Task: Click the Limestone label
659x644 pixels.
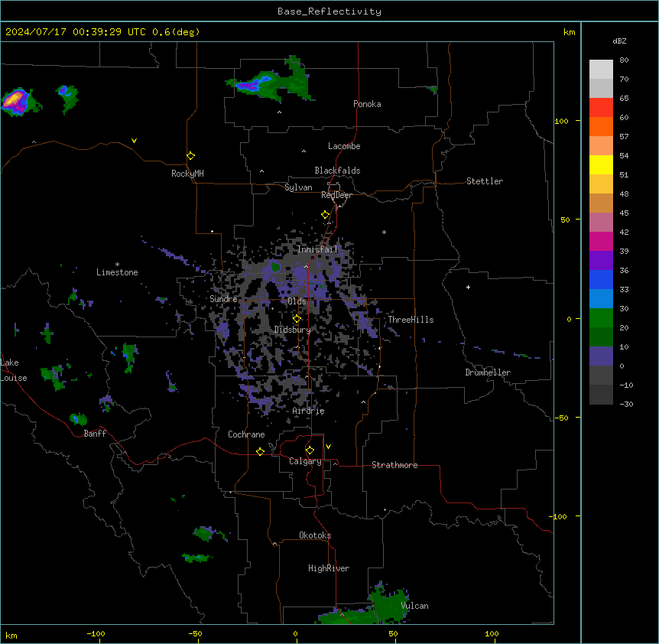Action: [117, 272]
